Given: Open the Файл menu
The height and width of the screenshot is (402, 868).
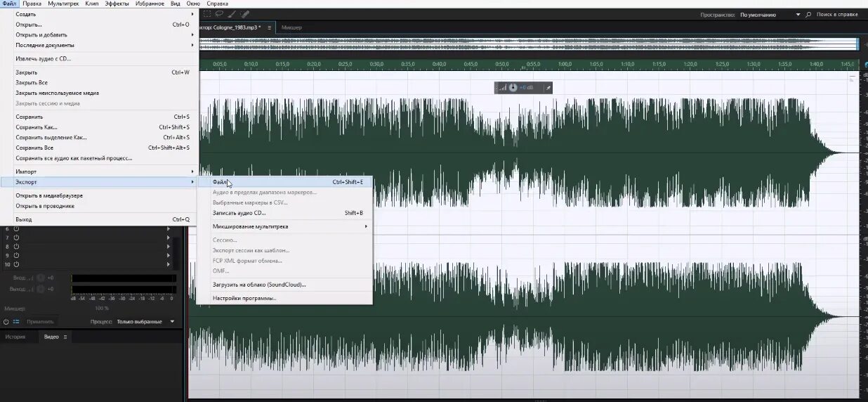Looking at the screenshot, I should (x=8, y=4).
